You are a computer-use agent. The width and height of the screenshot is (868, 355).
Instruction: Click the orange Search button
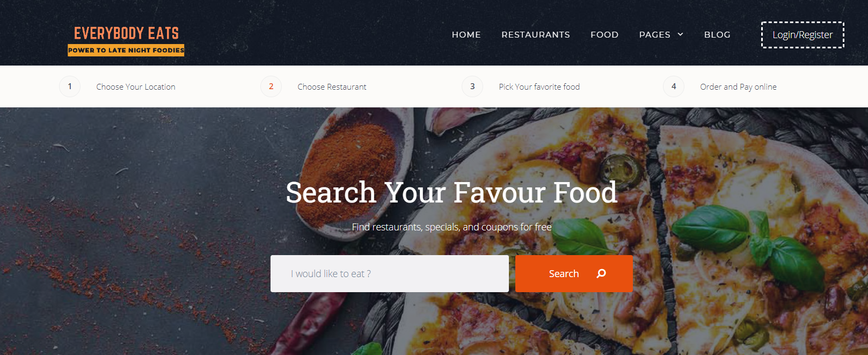click(x=574, y=273)
